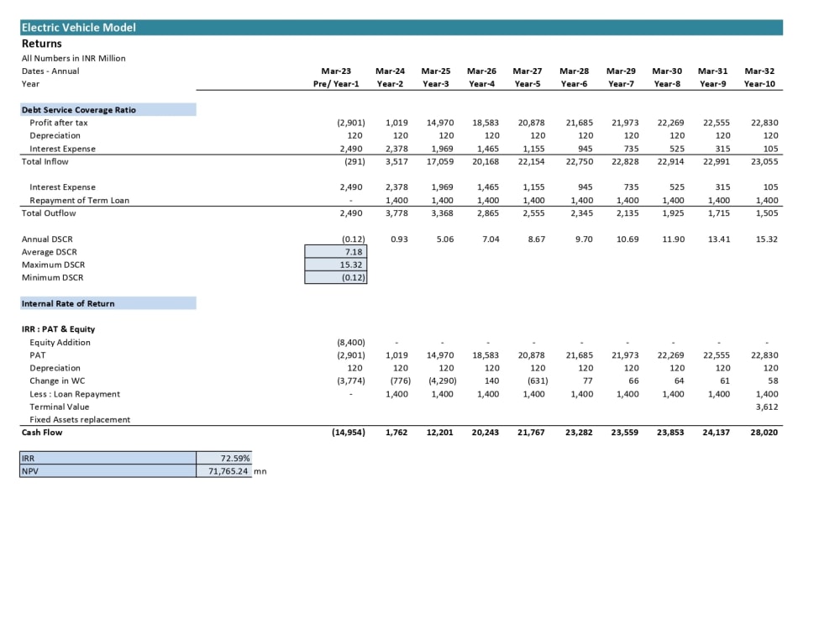The height and width of the screenshot is (630, 840).
Task: Select the IRR value 72.59%
Action: click(x=224, y=458)
